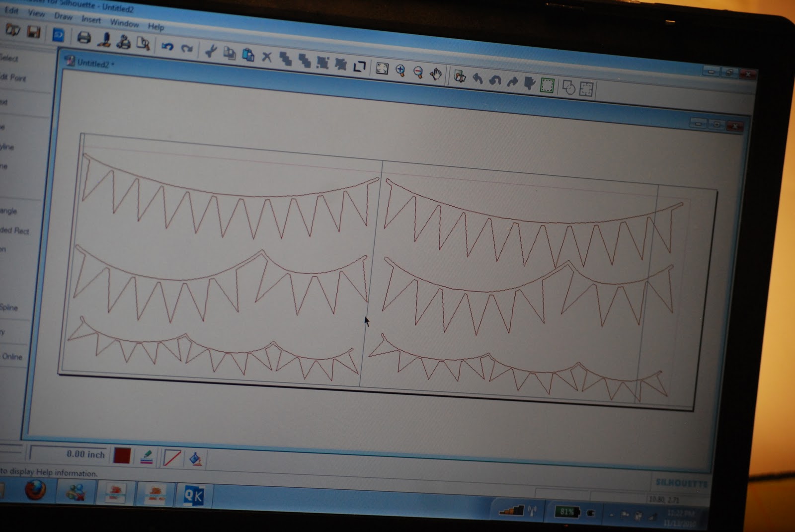The height and width of the screenshot is (532, 795).
Task: Select the hand pan tool
Action: [x=436, y=75]
